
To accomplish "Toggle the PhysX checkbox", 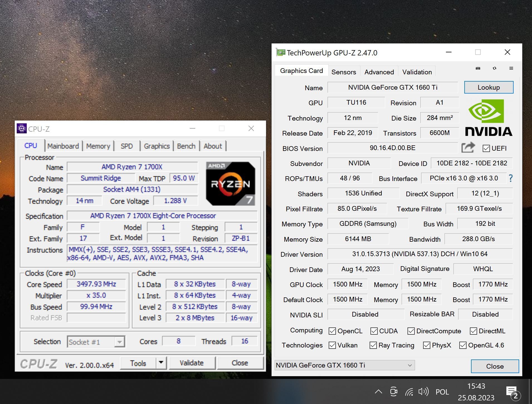I will pyautogui.click(x=426, y=345).
